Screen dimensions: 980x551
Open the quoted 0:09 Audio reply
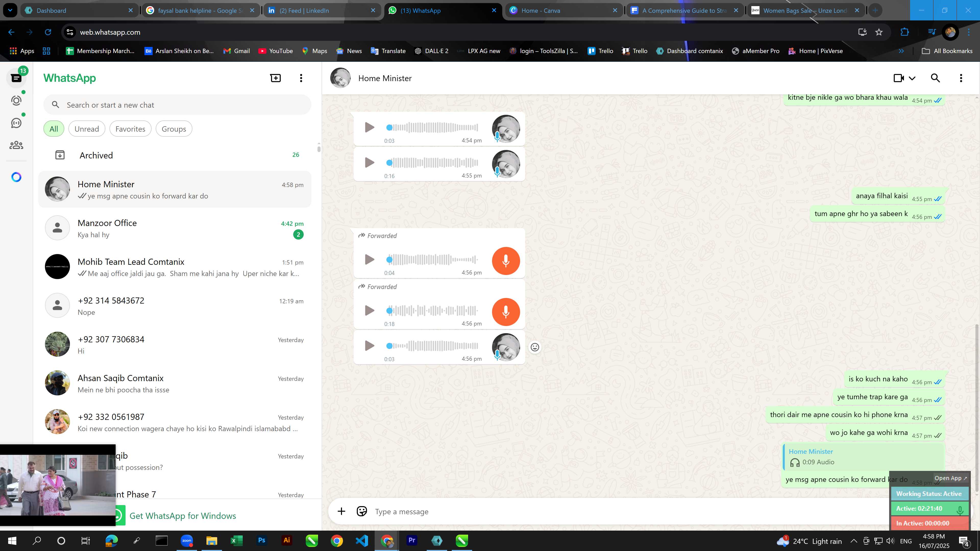tap(864, 457)
